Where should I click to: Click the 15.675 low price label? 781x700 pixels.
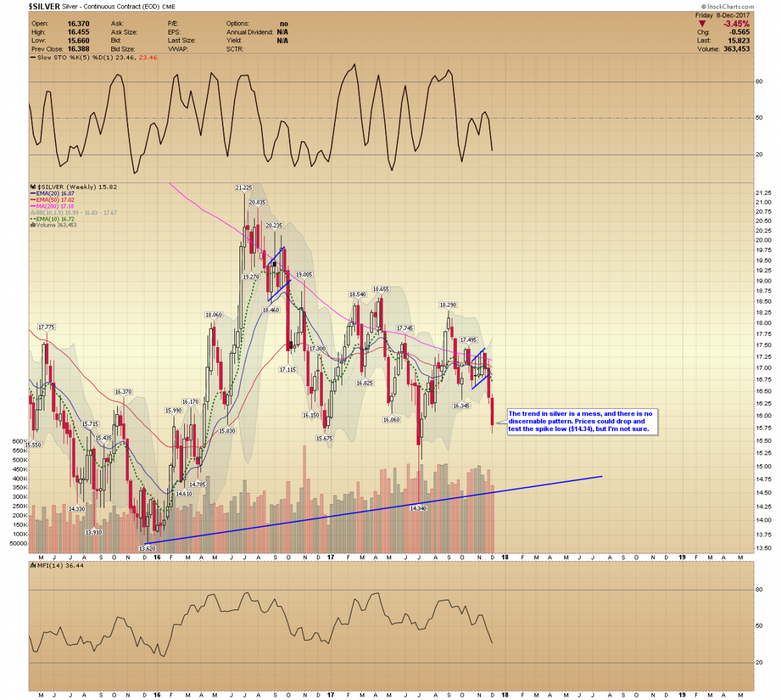tap(324, 438)
